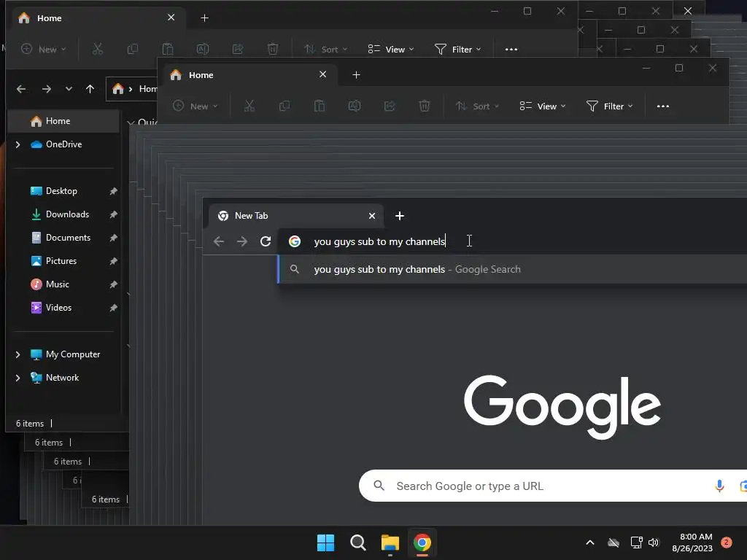The height and width of the screenshot is (560, 747).
Task: Click Cut icon in second Explorer window toolbar
Action: point(249,106)
